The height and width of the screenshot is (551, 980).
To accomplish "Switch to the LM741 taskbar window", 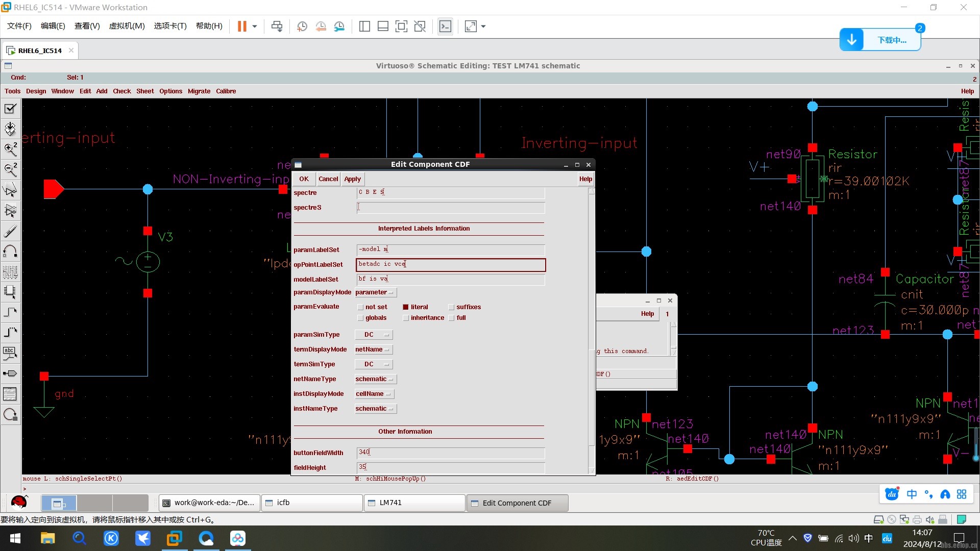I will pos(414,503).
